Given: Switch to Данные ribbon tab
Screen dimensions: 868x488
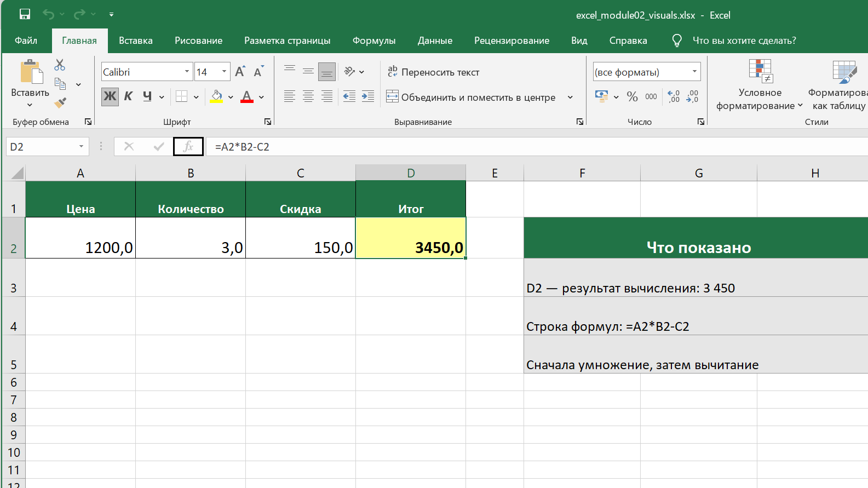Looking at the screenshot, I should [435, 41].
